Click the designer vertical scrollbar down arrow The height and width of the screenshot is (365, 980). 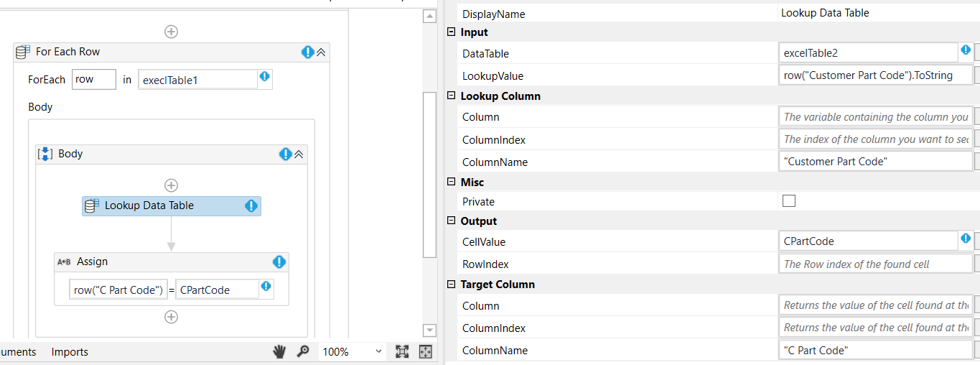429,331
